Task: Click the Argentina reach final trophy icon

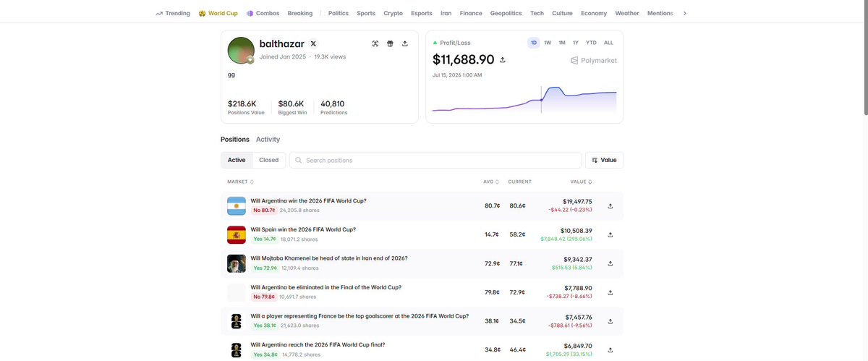Action: point(237,350)
